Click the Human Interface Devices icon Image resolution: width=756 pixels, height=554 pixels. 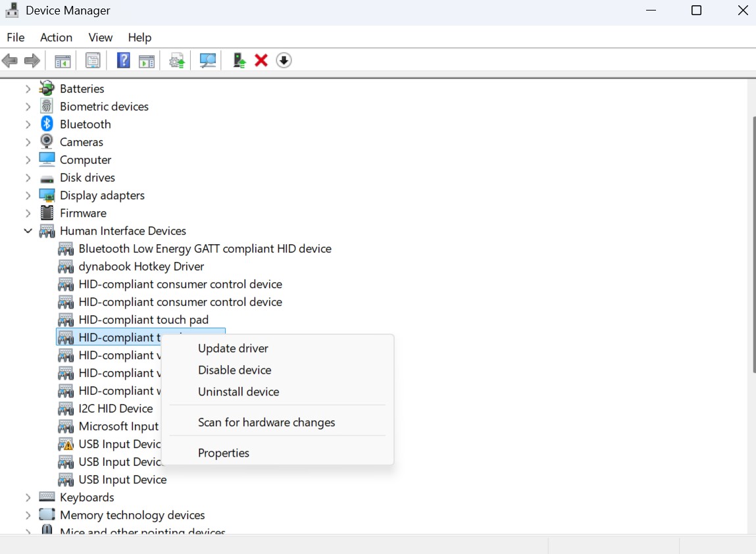47,231
